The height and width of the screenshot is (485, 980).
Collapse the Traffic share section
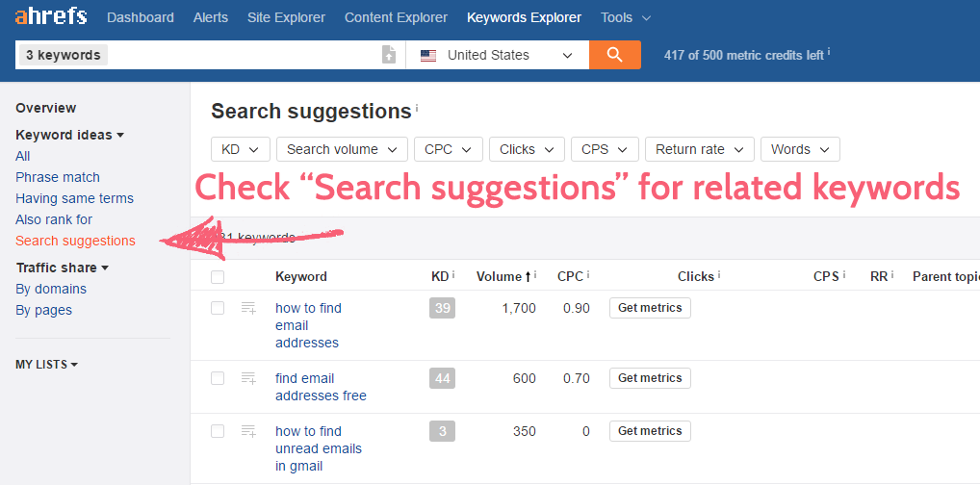point(63,268)
